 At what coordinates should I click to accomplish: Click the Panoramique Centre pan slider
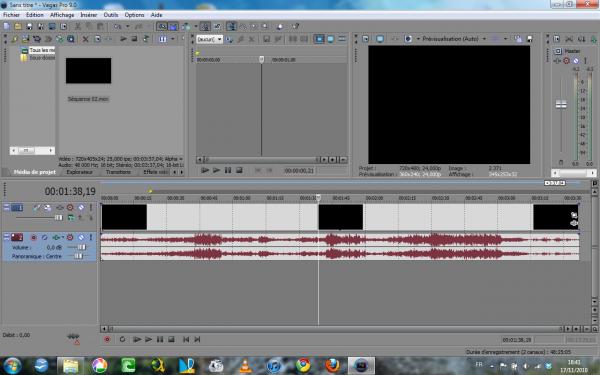point(78,256)
